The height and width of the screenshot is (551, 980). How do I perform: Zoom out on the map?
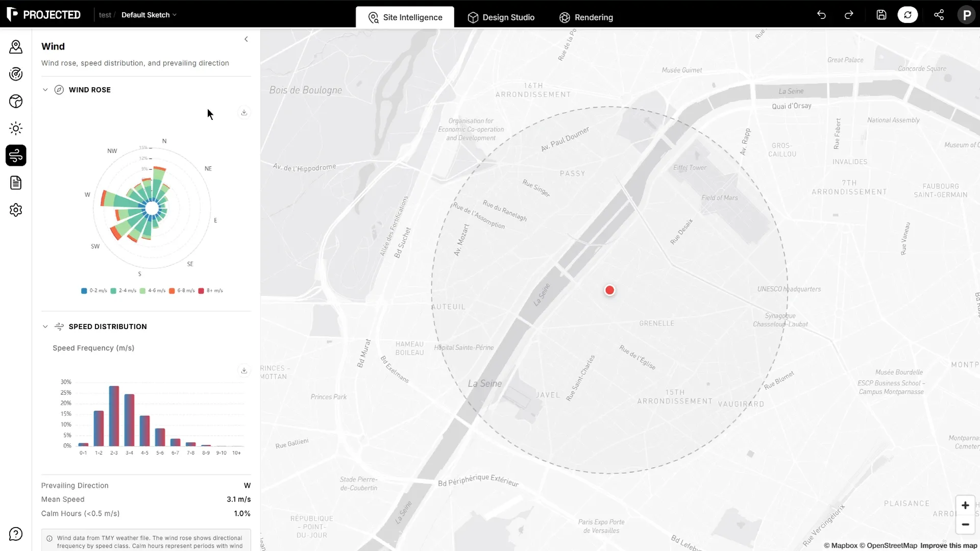pos(965,524)
